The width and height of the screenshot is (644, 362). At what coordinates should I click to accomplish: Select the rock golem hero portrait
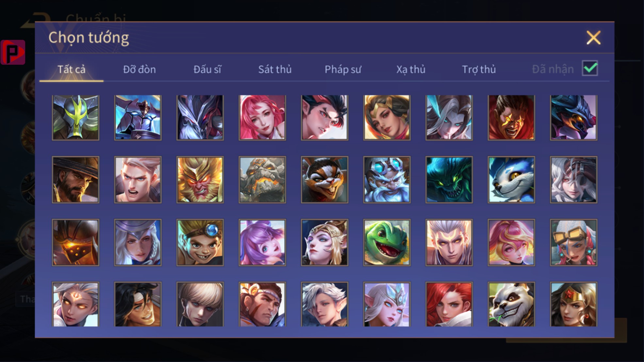coord(262,180)
